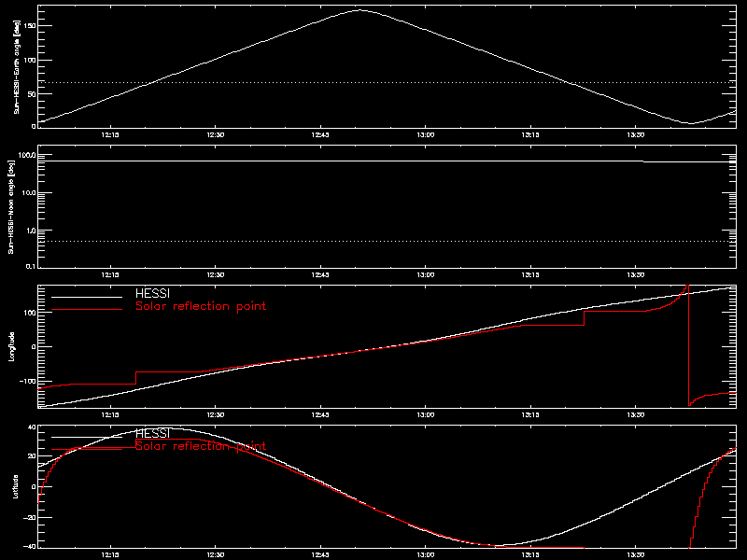Click the peak of the Earth angle curve
Viewport: 747px width, 560px height.
pos(360,10)
